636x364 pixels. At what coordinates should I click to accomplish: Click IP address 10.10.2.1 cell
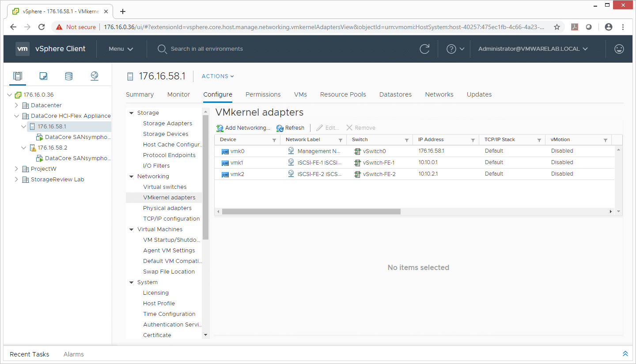[428, 174]
